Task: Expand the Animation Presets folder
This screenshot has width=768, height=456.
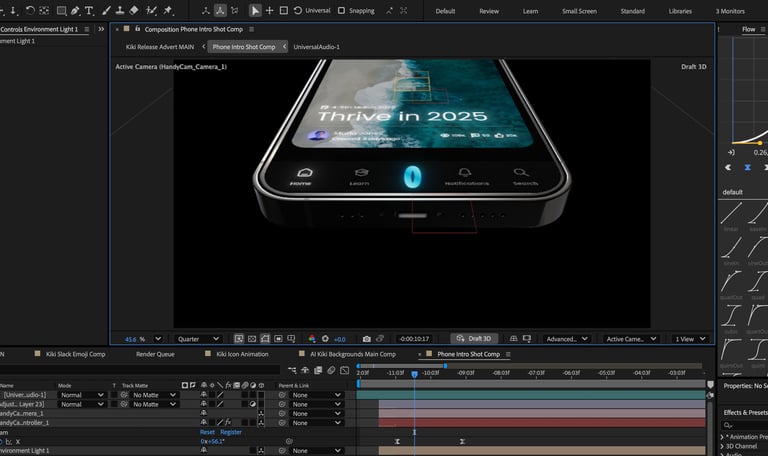Action: click(x=722, y=436)
